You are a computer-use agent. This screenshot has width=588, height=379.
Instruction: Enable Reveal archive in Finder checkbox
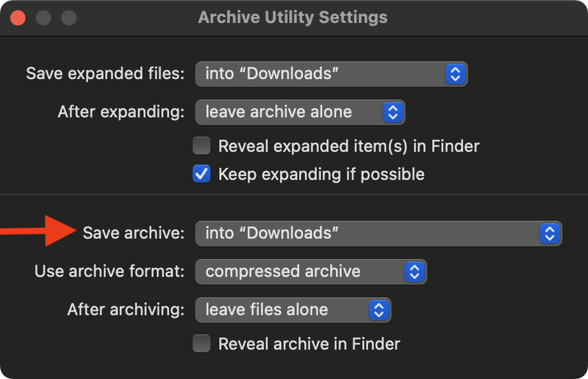[202, 345]
